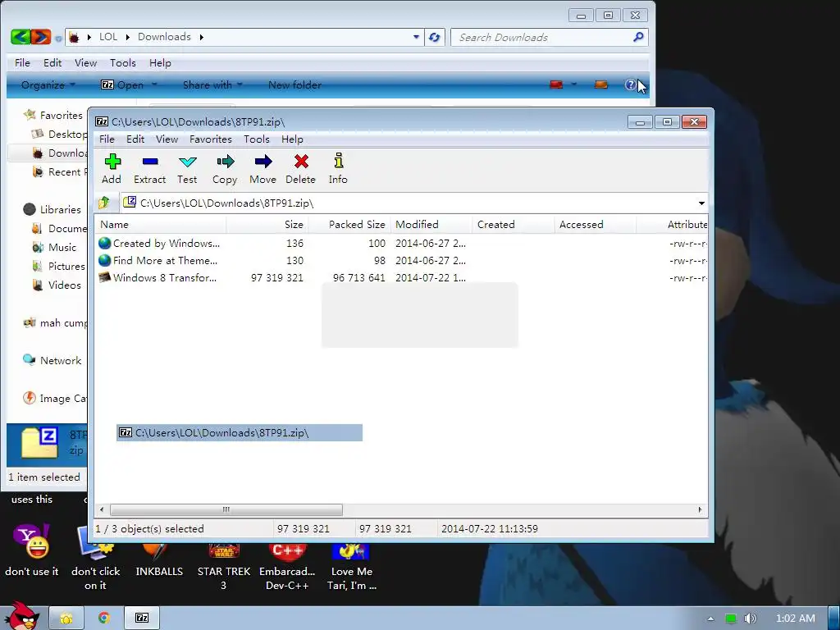Click left arrow of 7-Zip horizontal scrollbar
Image resolution: width=840 pixels, height=630 pixels.
coord(103,509)
